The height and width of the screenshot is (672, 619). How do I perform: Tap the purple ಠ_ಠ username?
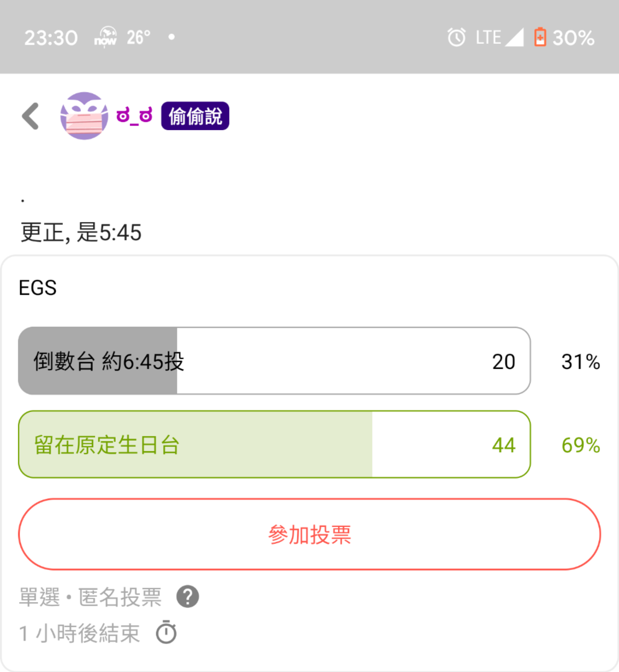point(134,116)
